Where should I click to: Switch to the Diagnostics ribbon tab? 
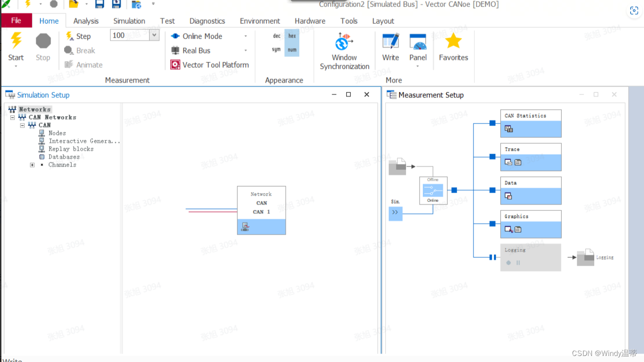point(207,21)
